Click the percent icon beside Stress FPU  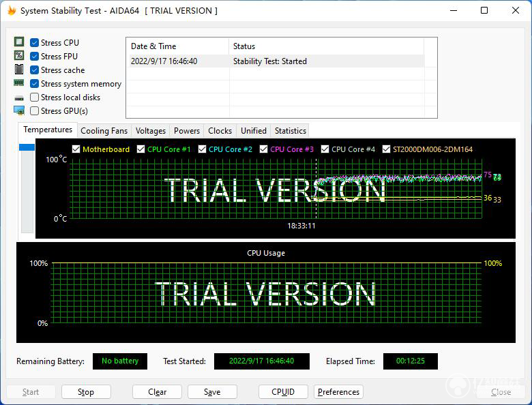19,56
